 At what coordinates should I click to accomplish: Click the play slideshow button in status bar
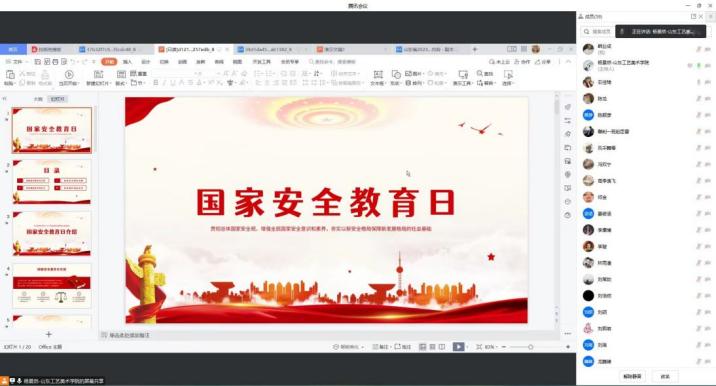tap(458, 347)
